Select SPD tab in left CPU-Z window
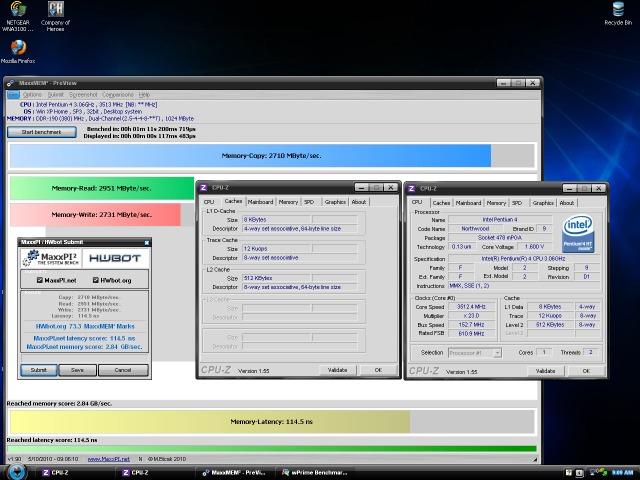This screenshot has height=480, width=640. click(x=309, y=202)
